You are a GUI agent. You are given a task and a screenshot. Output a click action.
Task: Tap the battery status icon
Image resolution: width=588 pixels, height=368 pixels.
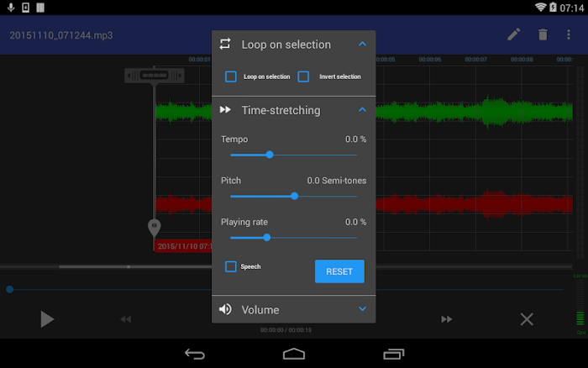(553, 7)
